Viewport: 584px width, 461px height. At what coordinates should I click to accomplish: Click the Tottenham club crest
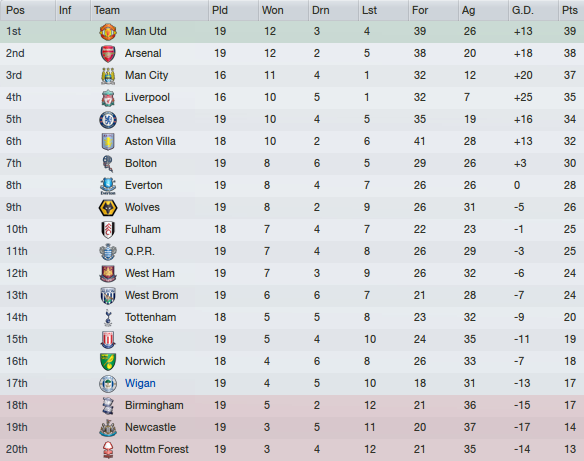pyautogui.click(x=108, y=317)
